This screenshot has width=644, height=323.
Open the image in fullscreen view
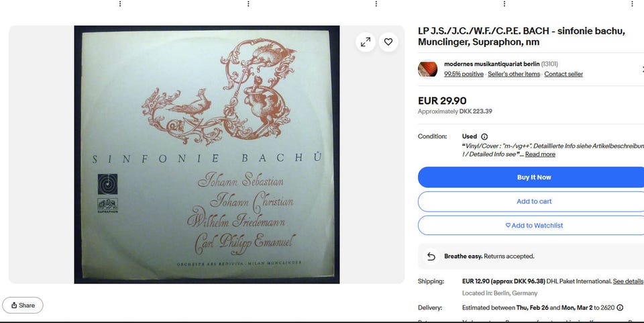point(366,42)
